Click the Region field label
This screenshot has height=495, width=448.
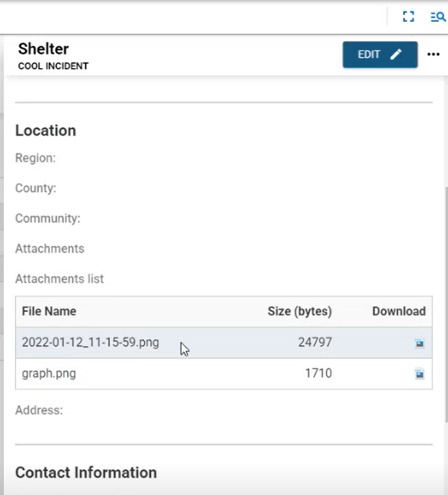tap(35, 158)
